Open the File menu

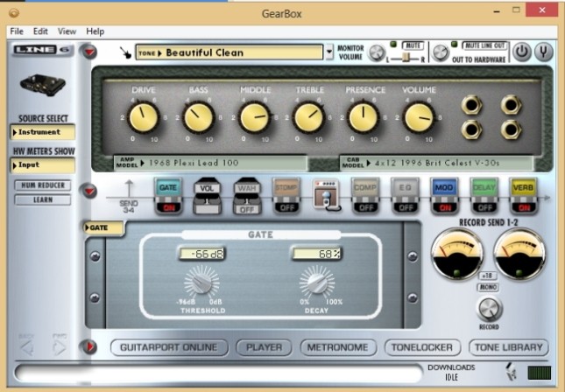pyautogui.click(x=17, y=31)
